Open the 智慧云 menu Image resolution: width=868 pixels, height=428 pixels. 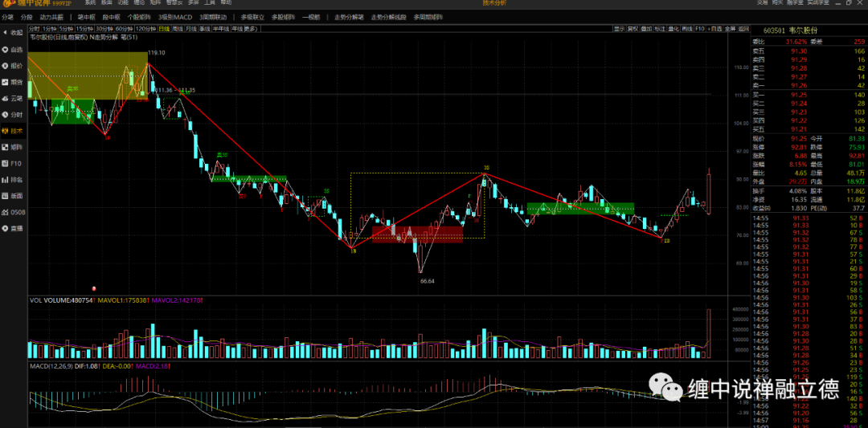click(174, 2)
